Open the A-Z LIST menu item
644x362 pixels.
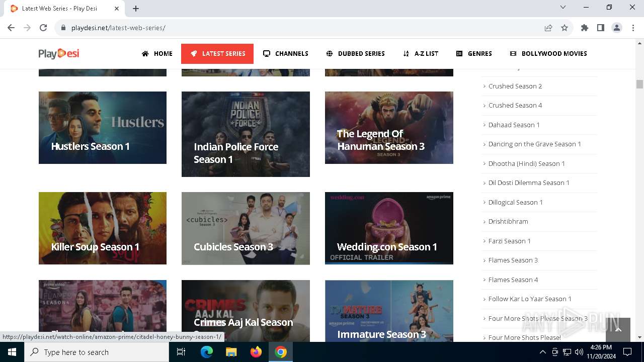click(x=421, y=53)
